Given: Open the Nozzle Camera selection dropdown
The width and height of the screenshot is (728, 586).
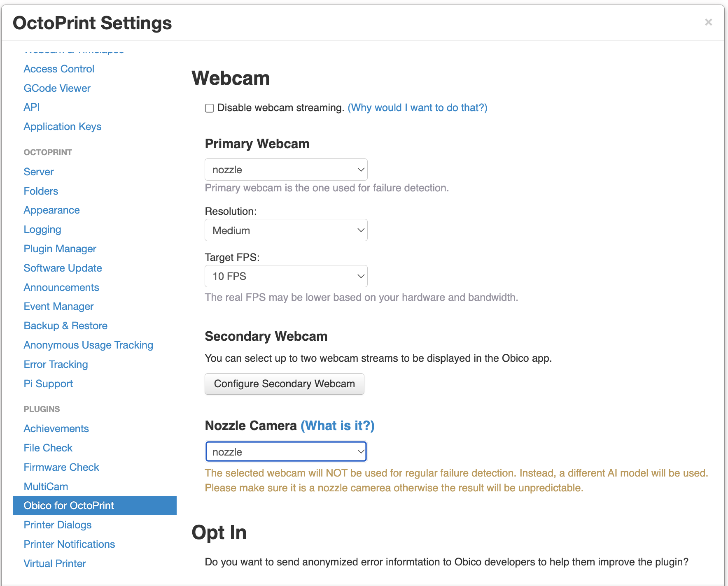Looking at the screenshot, I should 286,452.
